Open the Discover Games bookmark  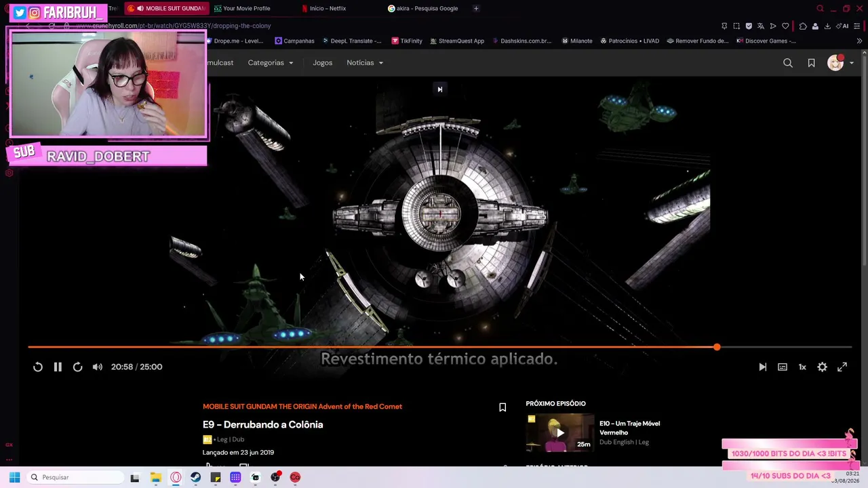(766, 41)
